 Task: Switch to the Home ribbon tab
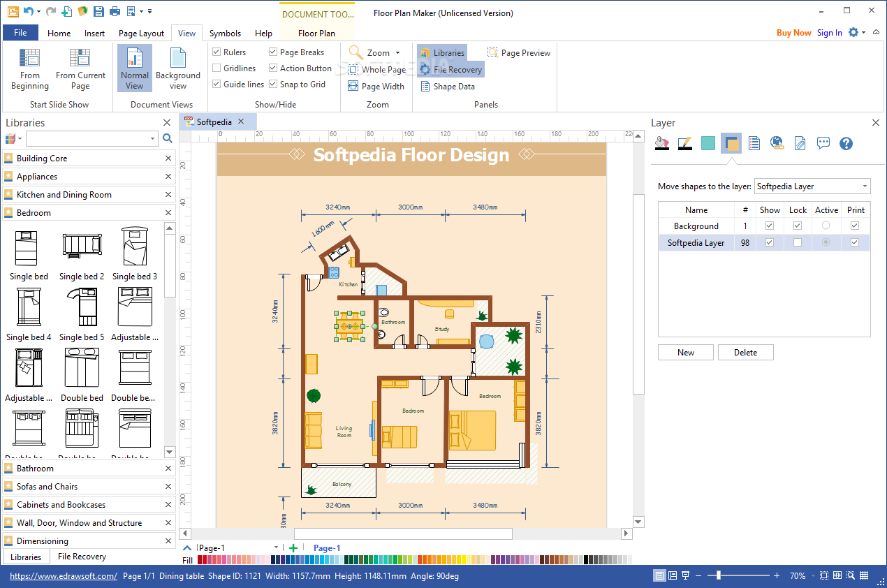coord(59,33)
